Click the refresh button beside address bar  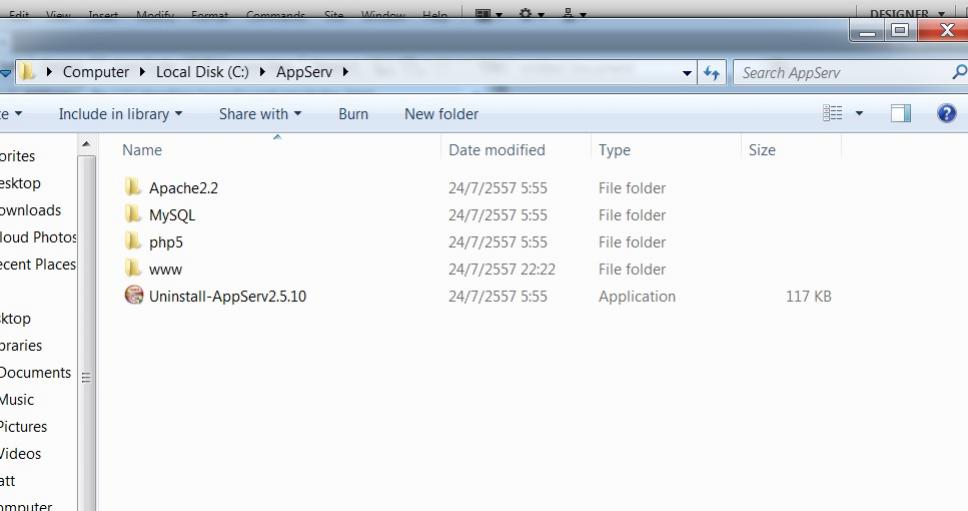coord(712,73)
